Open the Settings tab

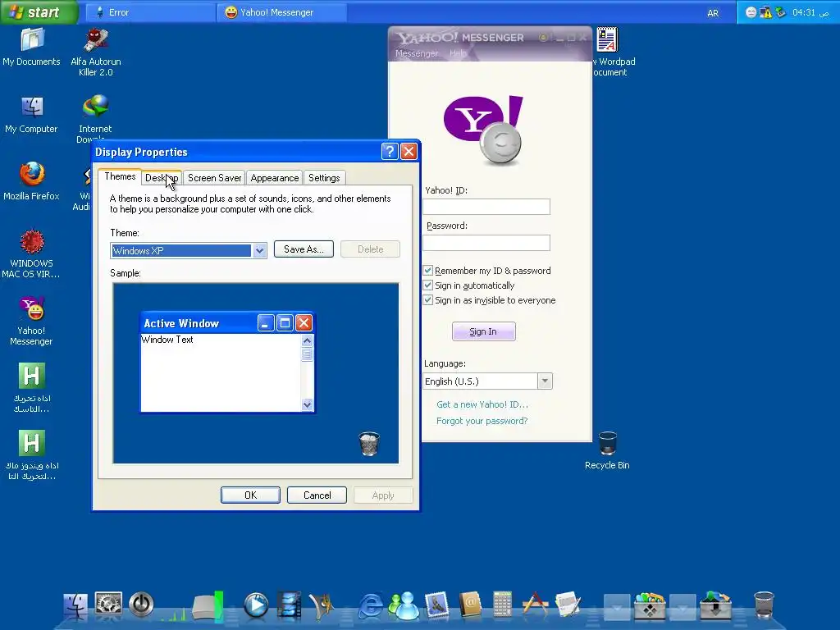pos(324,178)
